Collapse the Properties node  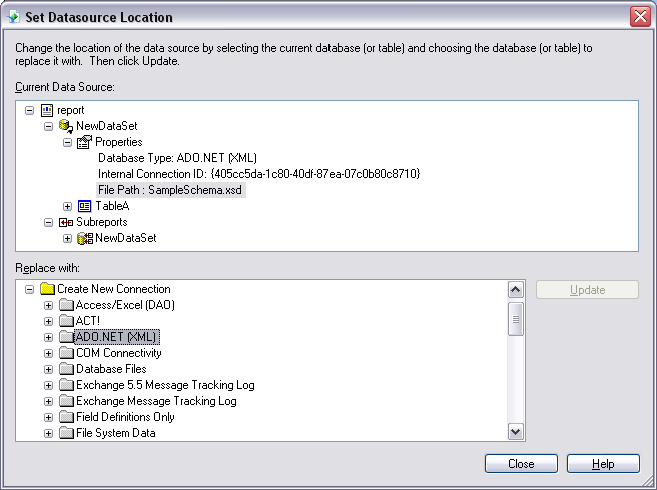click(67, 142)
